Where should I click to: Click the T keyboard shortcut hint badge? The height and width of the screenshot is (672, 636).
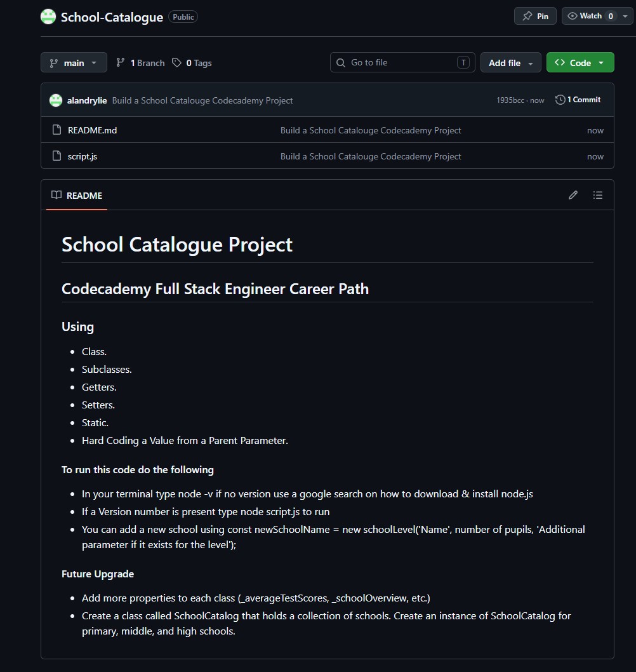[463, 63]
